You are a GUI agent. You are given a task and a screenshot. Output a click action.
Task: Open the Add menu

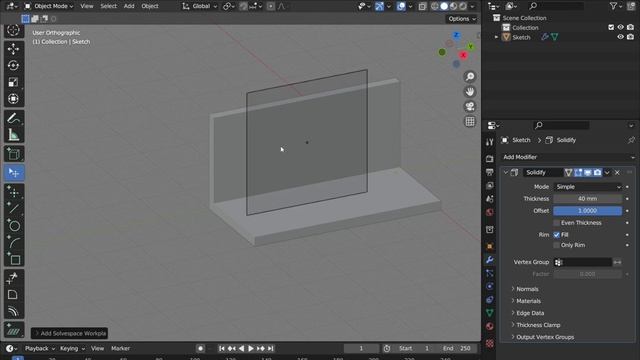[129, 6]
